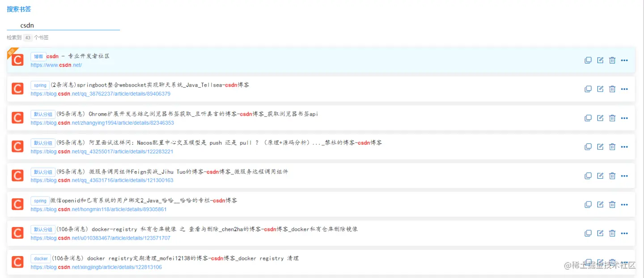Edit the 微信openid bookmark

600,204
